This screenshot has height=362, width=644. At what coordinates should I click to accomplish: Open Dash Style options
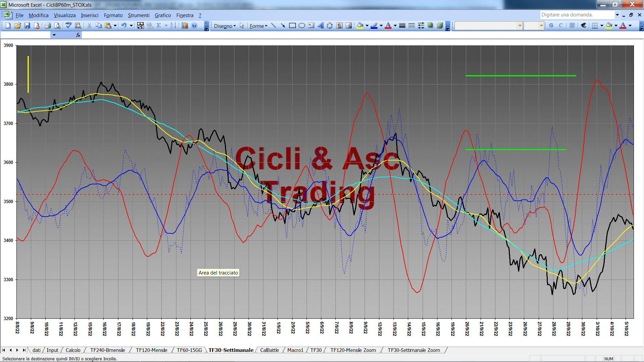click(x=412, y=25)
